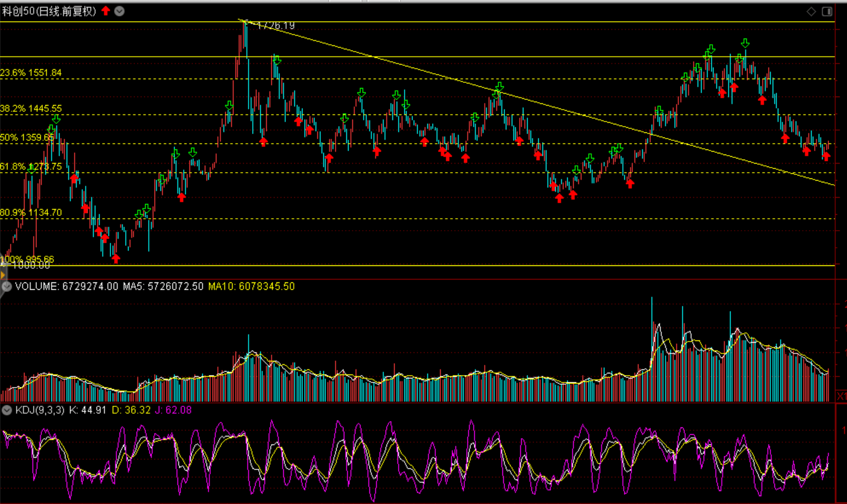Click the KDJ(9,3,3) indicator name

click(x=40, y=410)
